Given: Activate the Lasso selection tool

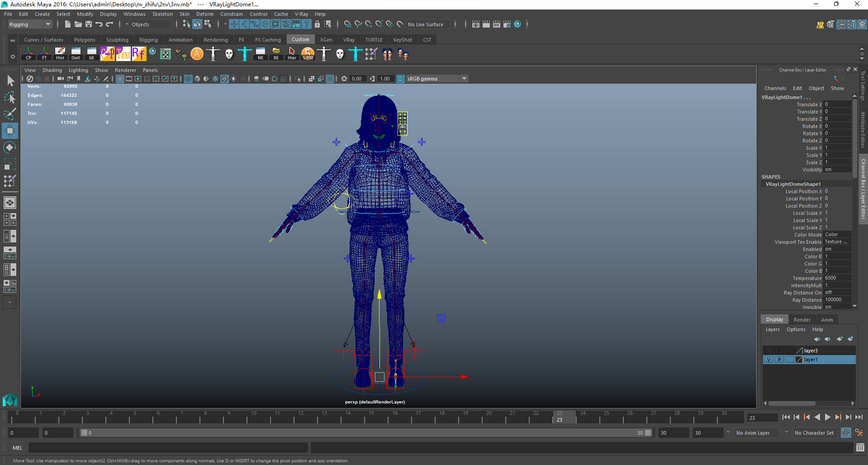Looking at the screenshot, I should (10, 97).
